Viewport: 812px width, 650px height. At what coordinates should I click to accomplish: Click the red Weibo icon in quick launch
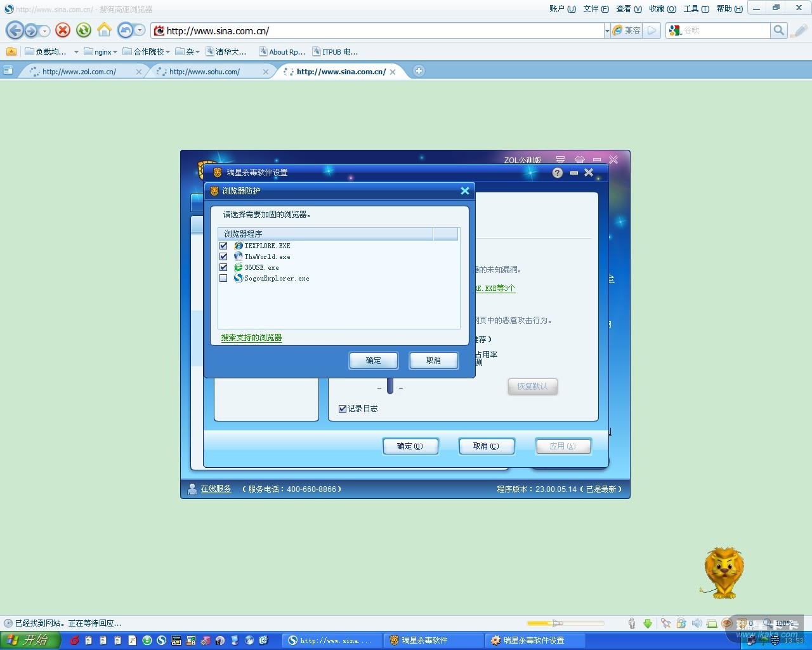click(x=74, y=640)
